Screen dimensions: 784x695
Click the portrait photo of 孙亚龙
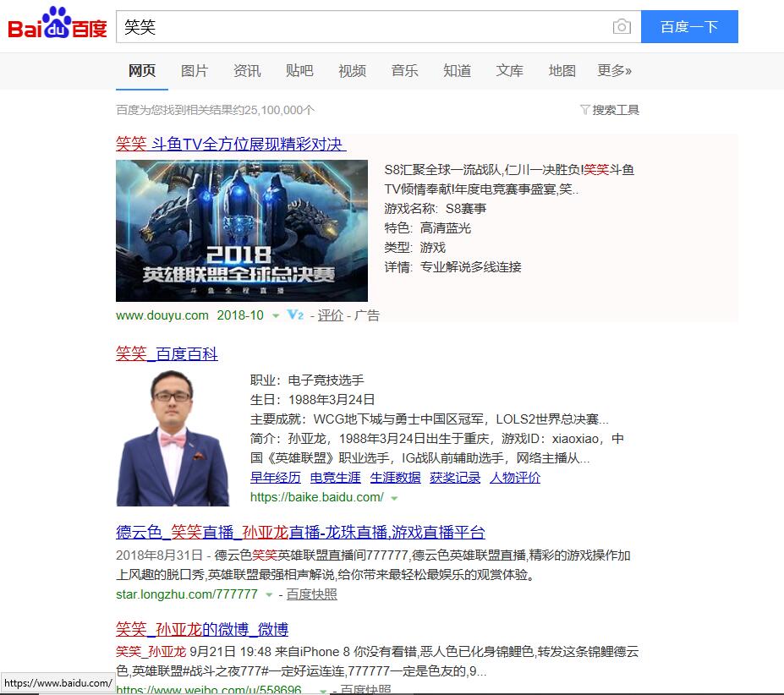(x=173, y=438)
